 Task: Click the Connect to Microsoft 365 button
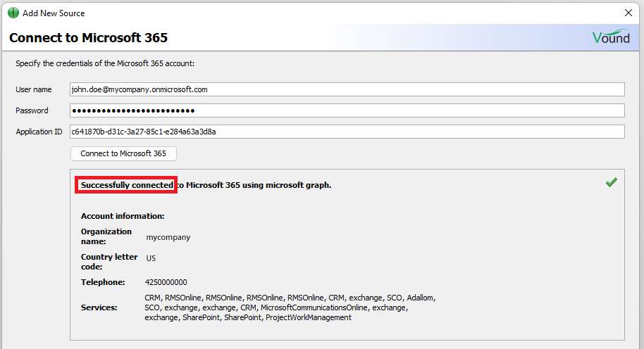123,154
